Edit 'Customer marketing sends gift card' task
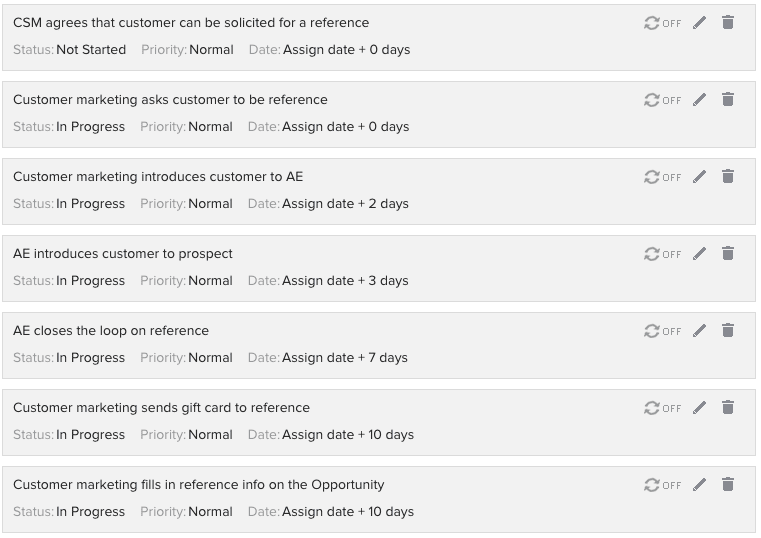 pos(699,408)
